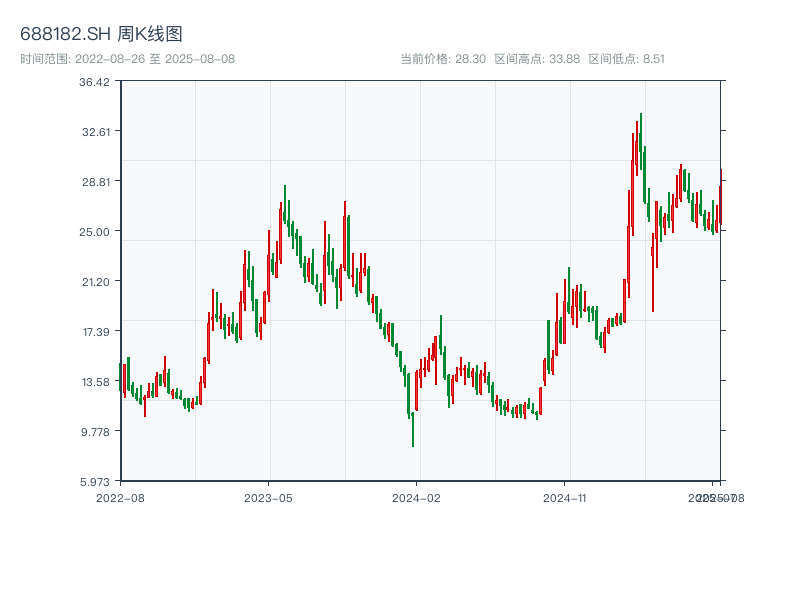800x600 pixels.
Task: Click the y-axis label 36.42
Action: tap(94, 82)
